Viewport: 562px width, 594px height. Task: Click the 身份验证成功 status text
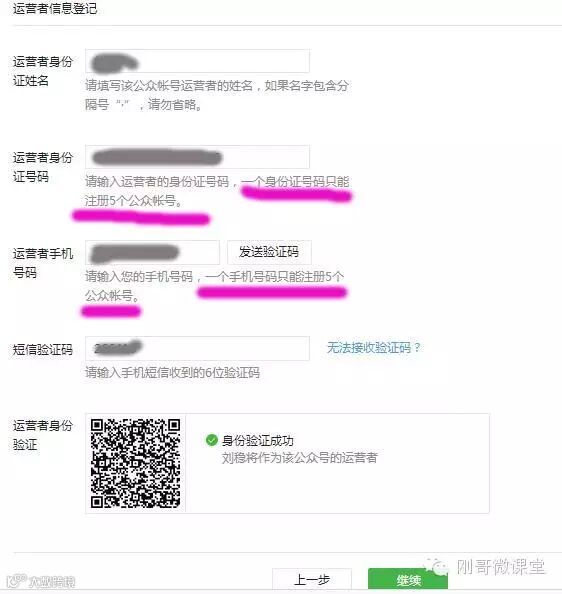click(x=258, y=441)
